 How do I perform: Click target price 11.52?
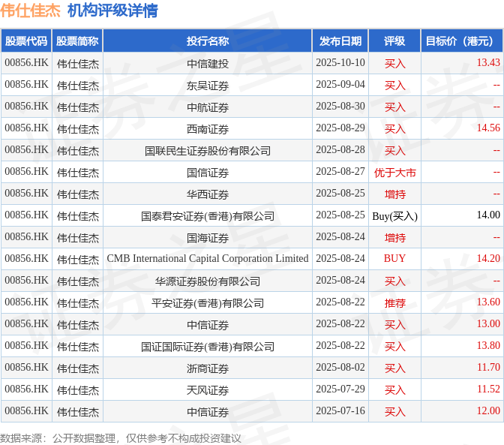coord(488,389)
